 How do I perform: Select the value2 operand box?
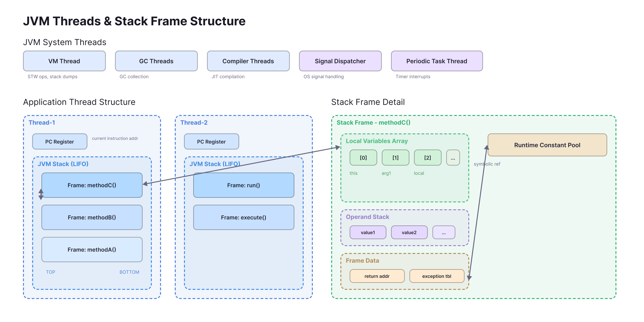point(409,232)
